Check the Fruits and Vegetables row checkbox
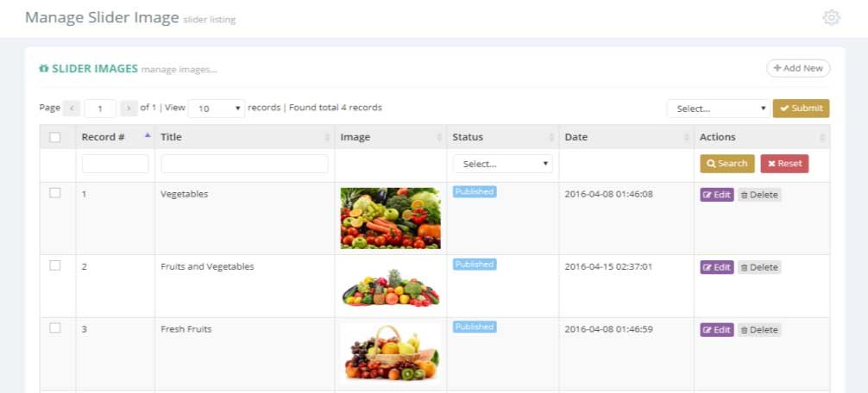The height and width of the screenshot is (393, 868). coord(55,265)
